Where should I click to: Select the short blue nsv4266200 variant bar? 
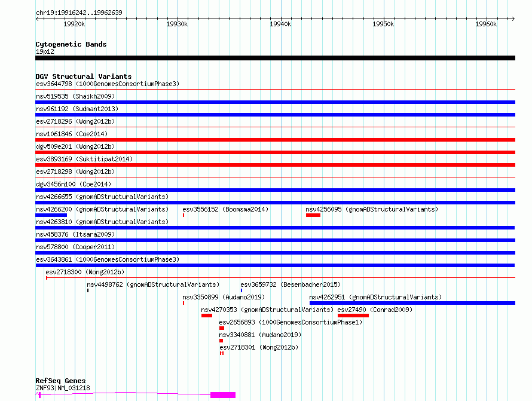tap(51, 215)
